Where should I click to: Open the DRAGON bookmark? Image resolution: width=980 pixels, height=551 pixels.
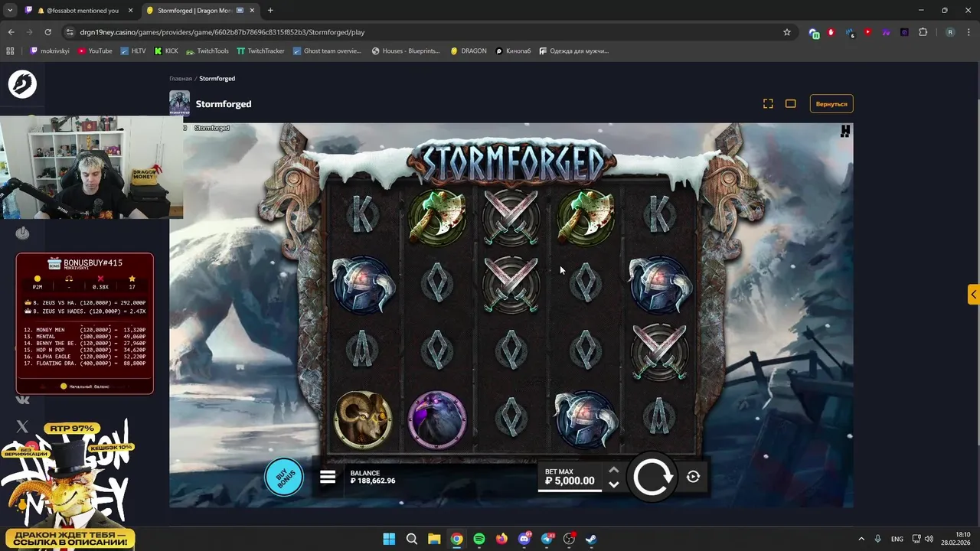click(468, 51)
